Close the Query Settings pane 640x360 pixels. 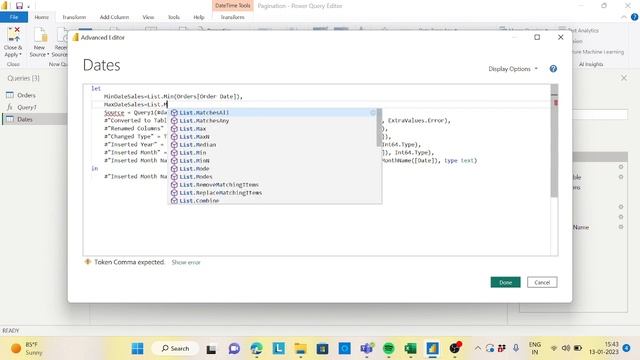tap(624, 78)
